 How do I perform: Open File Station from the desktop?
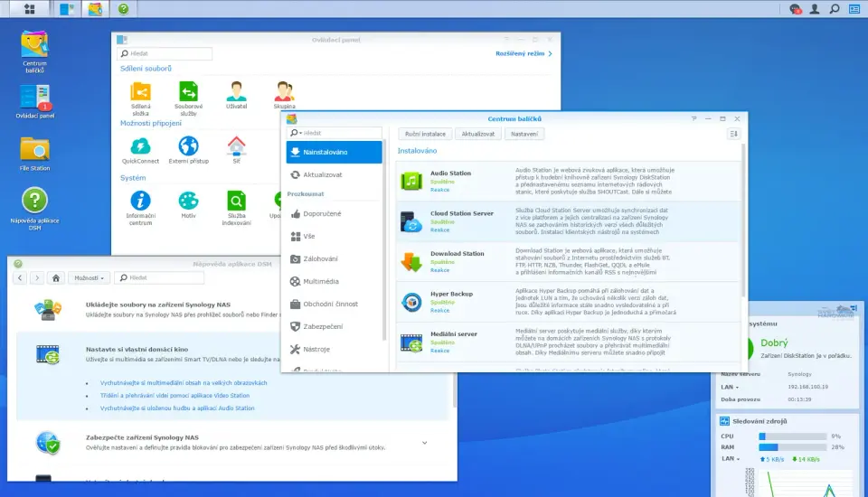point(34,150)
